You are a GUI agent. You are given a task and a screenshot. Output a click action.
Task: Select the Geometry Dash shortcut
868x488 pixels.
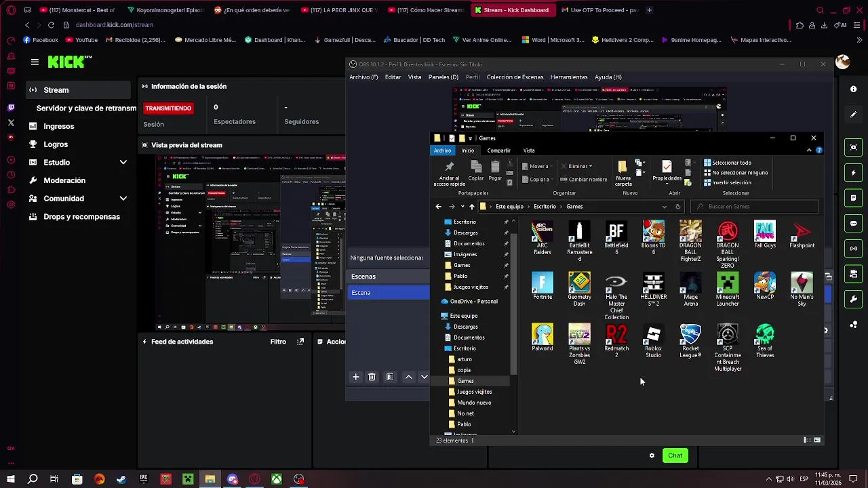tap(579, 289)
